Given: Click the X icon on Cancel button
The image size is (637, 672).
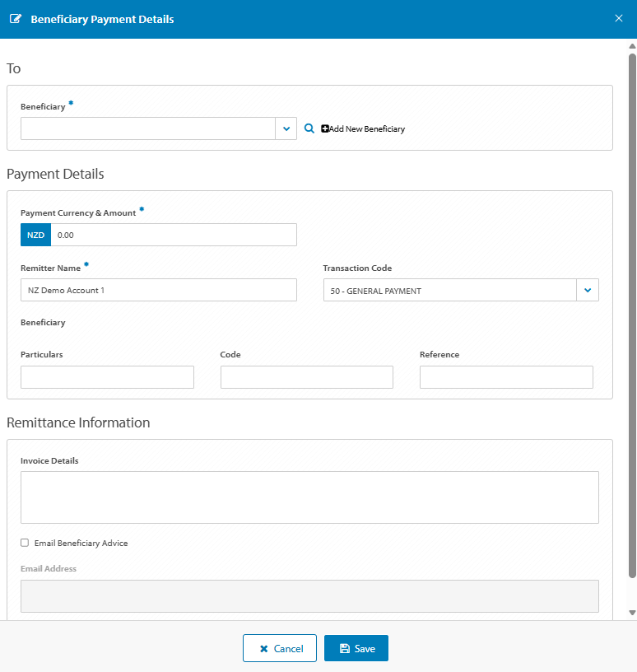Looking at the screenshot, I should coord(264,649).
